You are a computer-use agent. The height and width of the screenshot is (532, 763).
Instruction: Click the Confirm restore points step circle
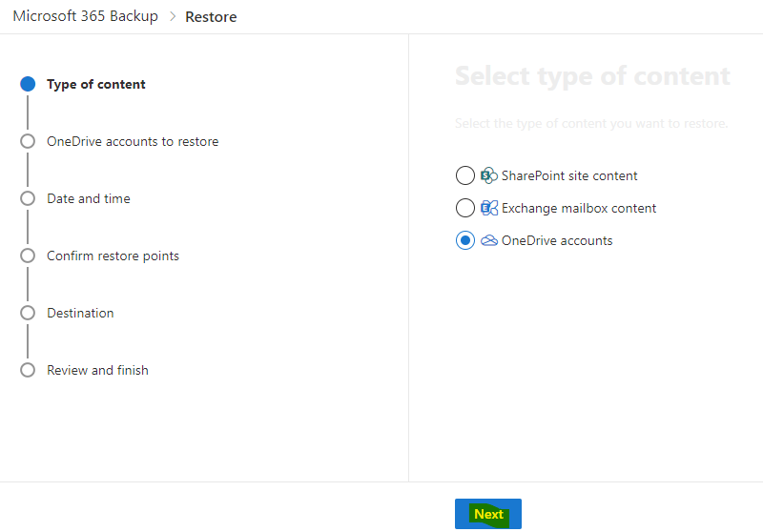click(28, 256)
